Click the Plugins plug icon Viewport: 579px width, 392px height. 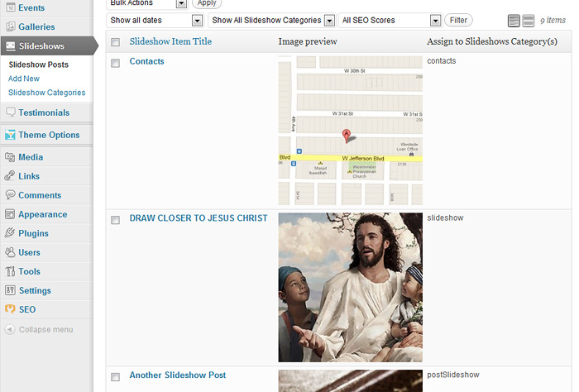[10, 232]
